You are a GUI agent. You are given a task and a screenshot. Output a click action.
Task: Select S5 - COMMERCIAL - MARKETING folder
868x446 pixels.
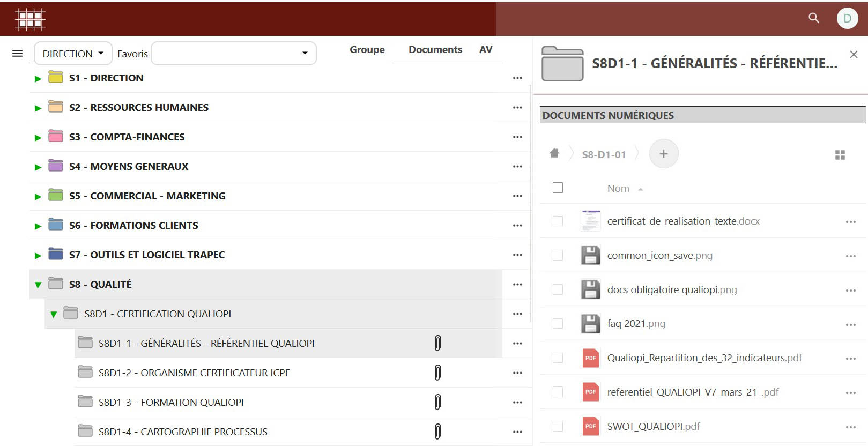(x=147, y=196)
